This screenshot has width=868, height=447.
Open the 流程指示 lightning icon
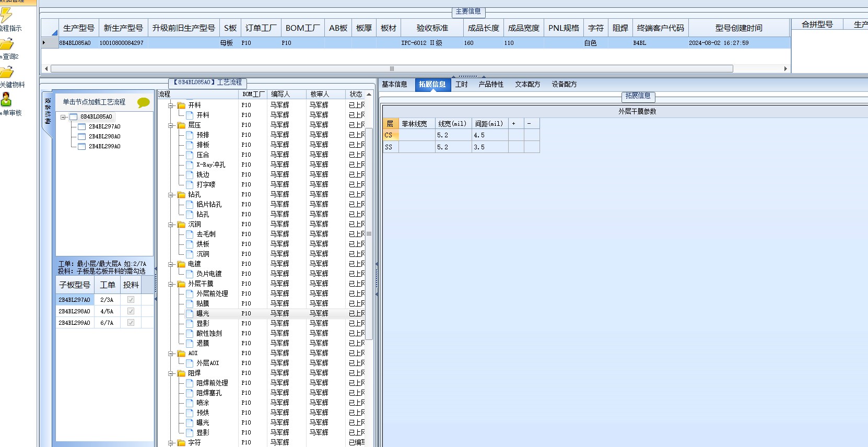[x=6, y=16]
